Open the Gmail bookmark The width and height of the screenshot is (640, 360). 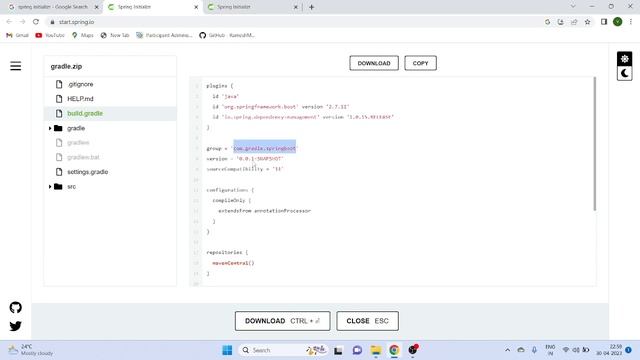pos(18,35)
